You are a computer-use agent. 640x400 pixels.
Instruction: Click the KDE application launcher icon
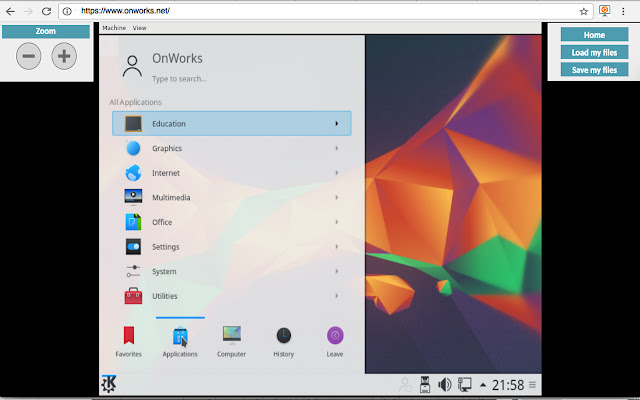[x=109, y=384]
